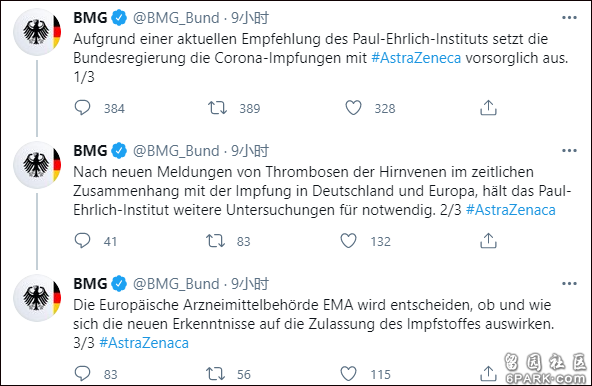Open the #AstraZenaca hashtag in the third tweet
This screenshot has height=386, width=592.
tap(144, 343)
